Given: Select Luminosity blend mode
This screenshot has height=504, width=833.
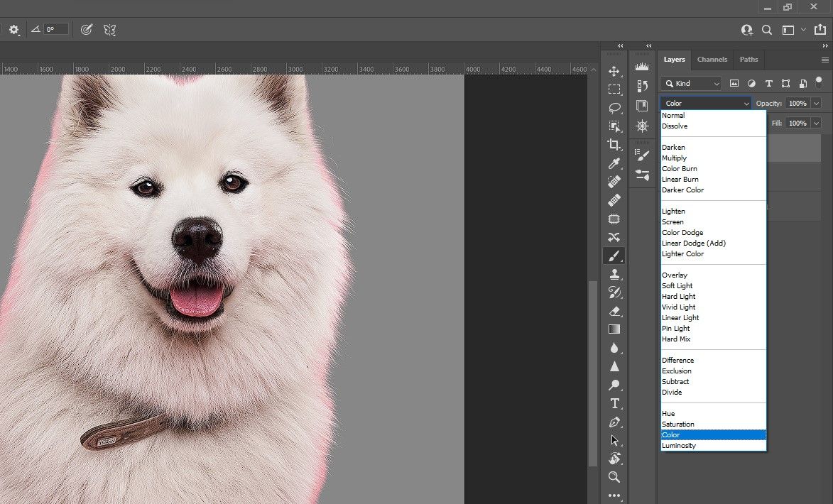Looking at the screenshot, I should (x=678, y=446).
